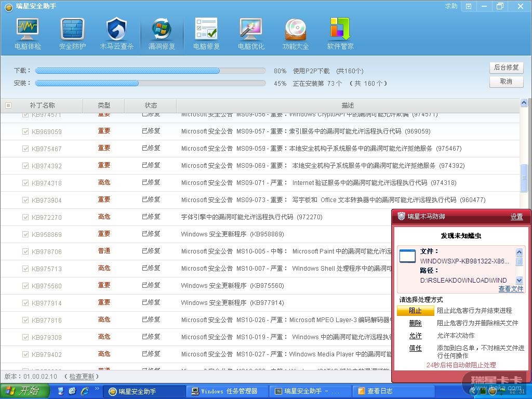Toggle checkbox for KB973904
This screenshot has height=399, width=532.
click(25, 200)
